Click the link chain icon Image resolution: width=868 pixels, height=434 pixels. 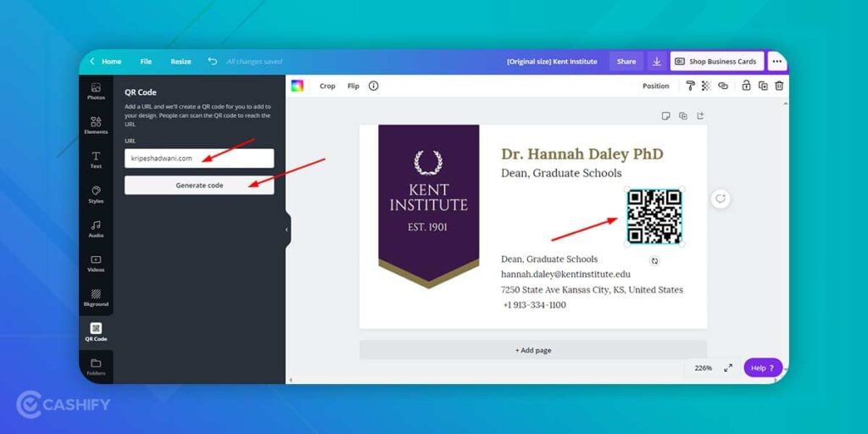pyautogui.click(x=723, y=86)
